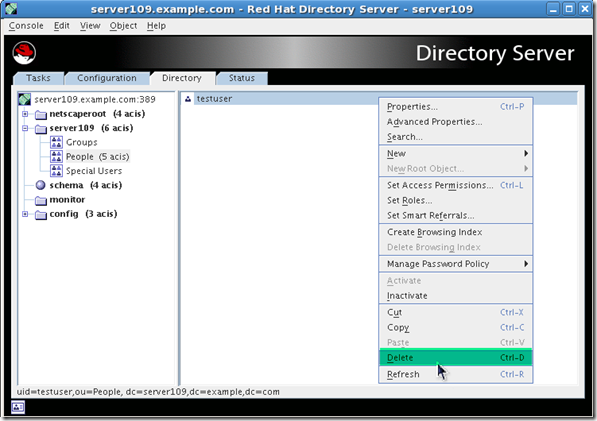Click the config folder icon
The height and width of the screenshot is (421, 597).
pos(41,215)
